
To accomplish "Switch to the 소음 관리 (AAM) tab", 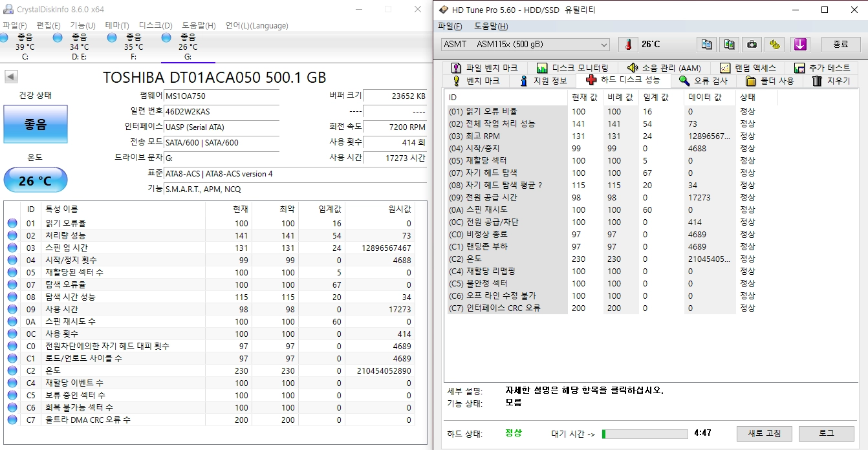I will 664,68.
